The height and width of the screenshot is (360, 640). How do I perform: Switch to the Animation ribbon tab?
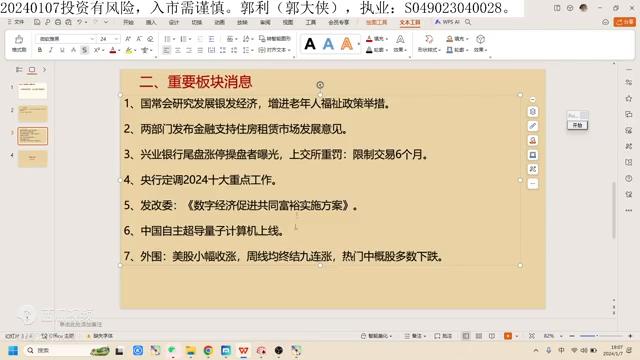220,22
